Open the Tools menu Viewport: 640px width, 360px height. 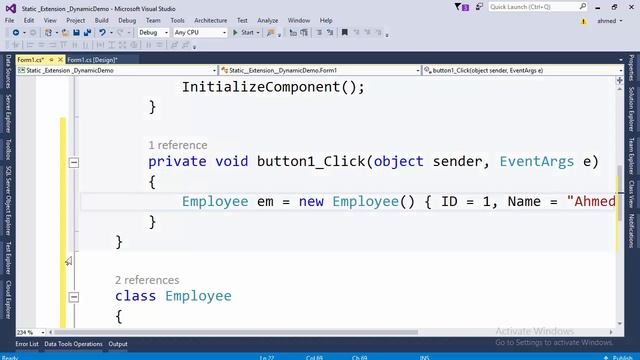click(x=177, y=20)
